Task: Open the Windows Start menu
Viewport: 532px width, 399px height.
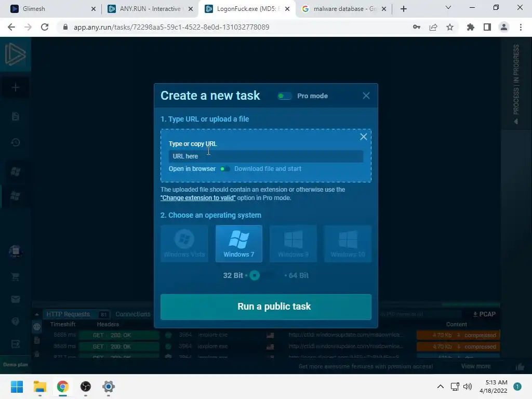Action: 17,387
